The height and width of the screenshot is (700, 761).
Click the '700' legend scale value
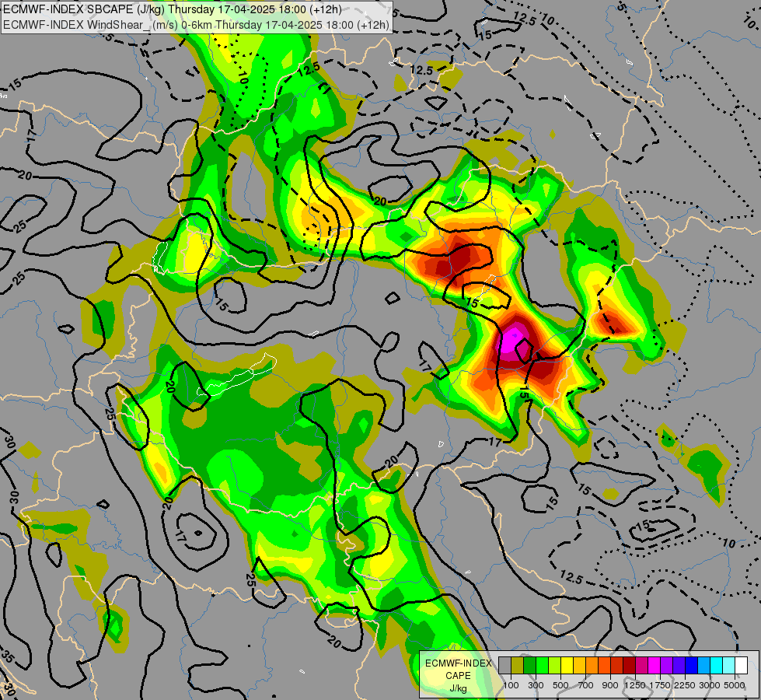coord(586,685)
